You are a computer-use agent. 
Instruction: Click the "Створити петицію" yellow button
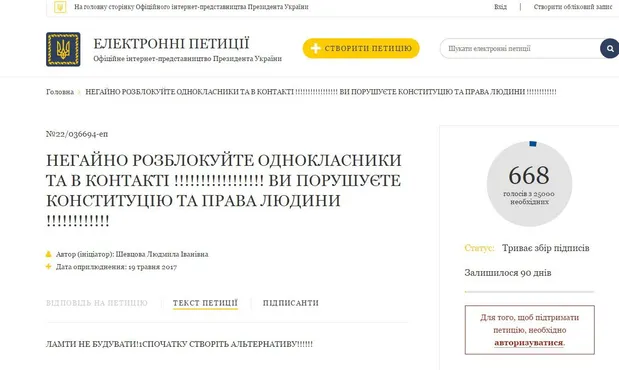(x=361, y=48)
